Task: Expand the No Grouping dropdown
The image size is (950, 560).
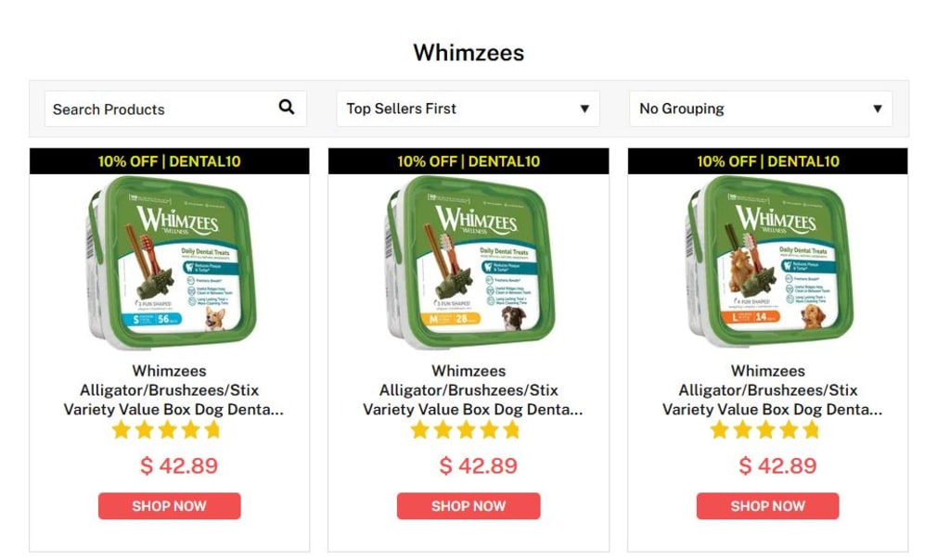Action: (761, 109)
